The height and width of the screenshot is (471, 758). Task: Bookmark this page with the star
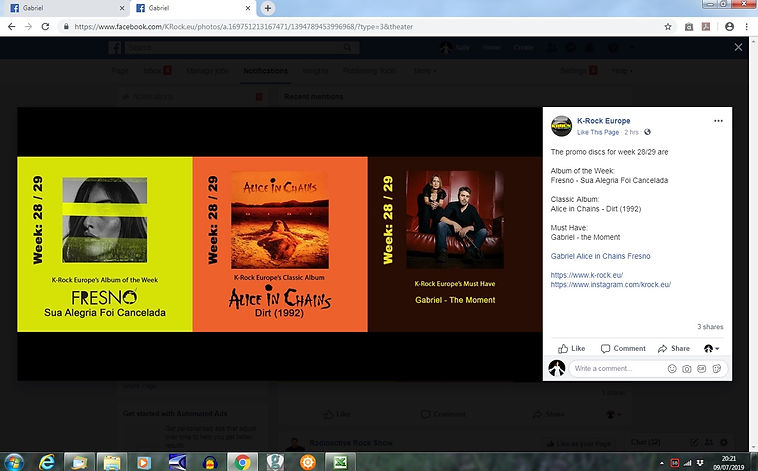668,27
